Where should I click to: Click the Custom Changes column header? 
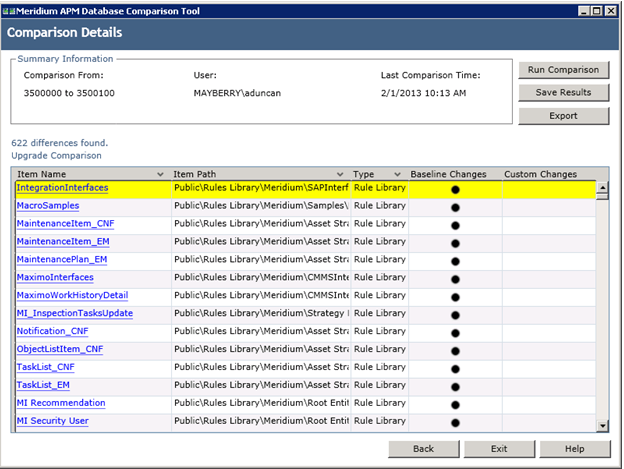[540, 174]
